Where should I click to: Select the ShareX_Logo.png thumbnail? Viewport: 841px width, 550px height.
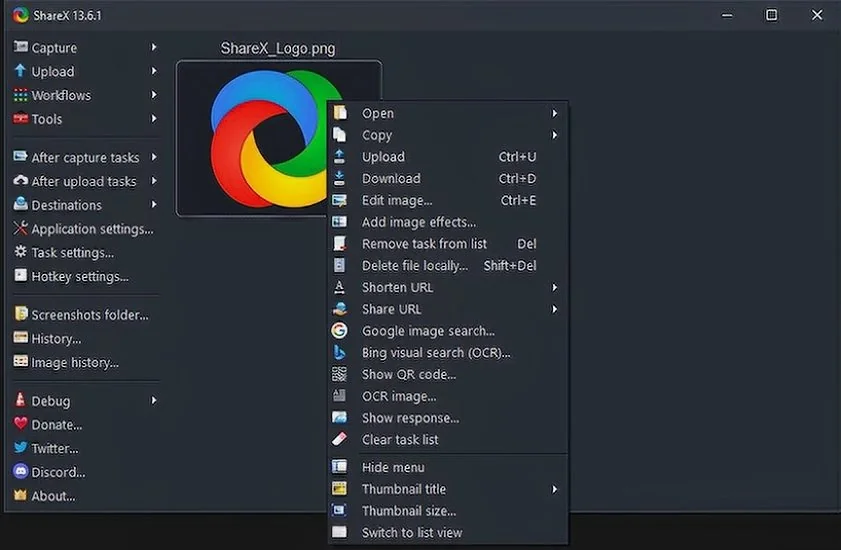click(x=279, y=138)
